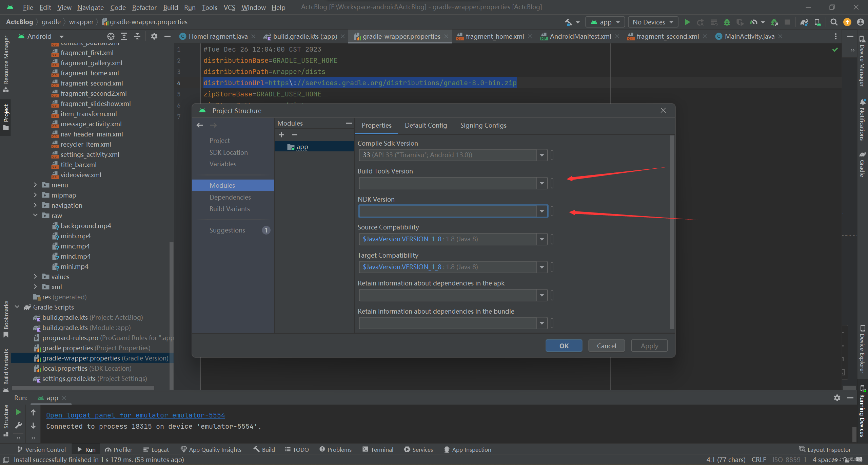
Task: Click the CRLF line separator status entry
Action: pyautogui.click(x=758, y=460)
